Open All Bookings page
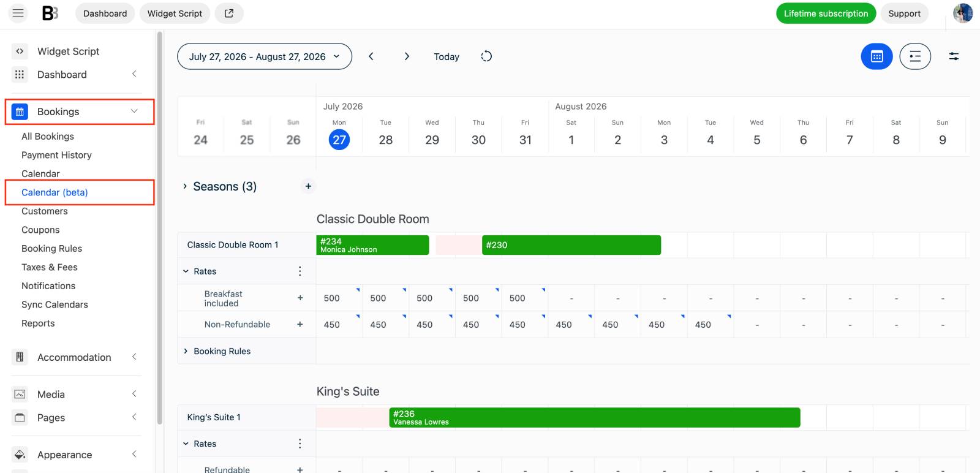Image resolution: width=980 pixels, height=473 pixels. [x=48, y=136]
